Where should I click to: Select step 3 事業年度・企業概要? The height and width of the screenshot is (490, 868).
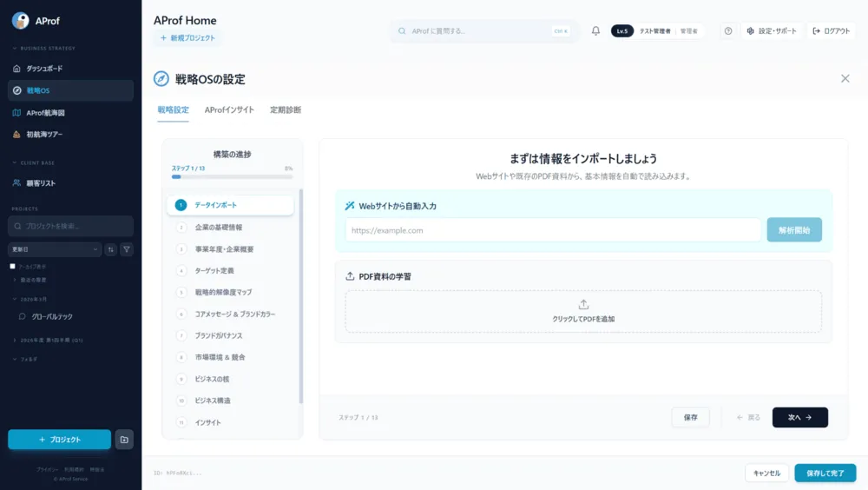tap(230, 249)
